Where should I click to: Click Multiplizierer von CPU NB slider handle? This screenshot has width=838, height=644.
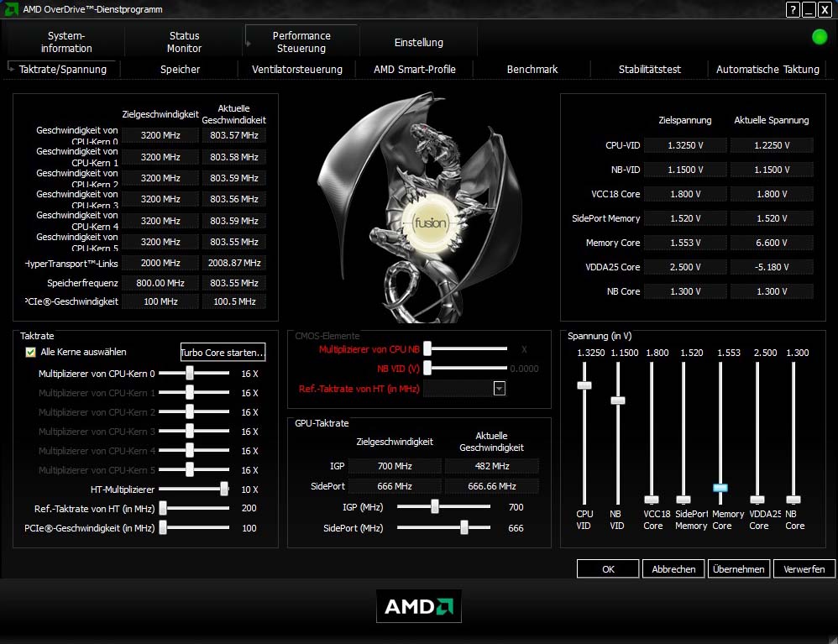(427, 349)
